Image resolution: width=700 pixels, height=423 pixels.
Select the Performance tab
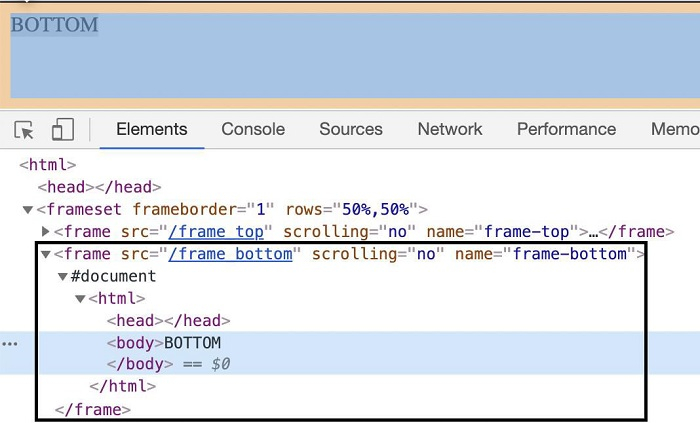(566, 129)
